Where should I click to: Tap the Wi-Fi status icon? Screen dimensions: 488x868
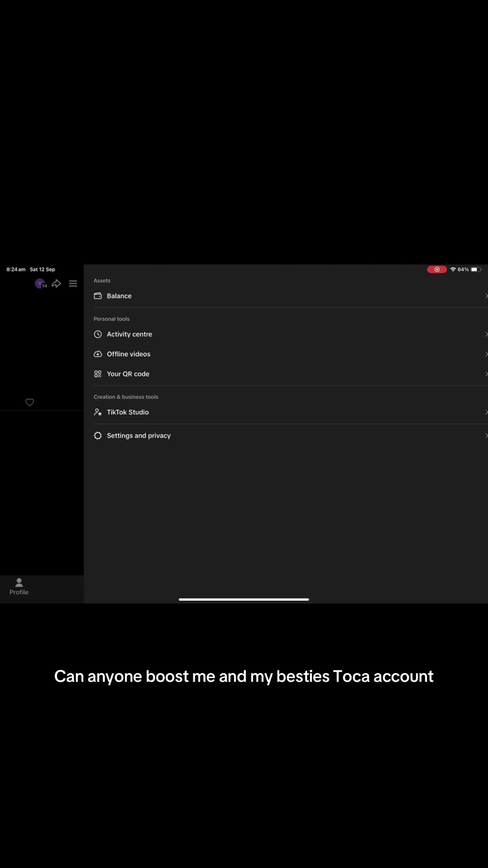tap(453, 269)
